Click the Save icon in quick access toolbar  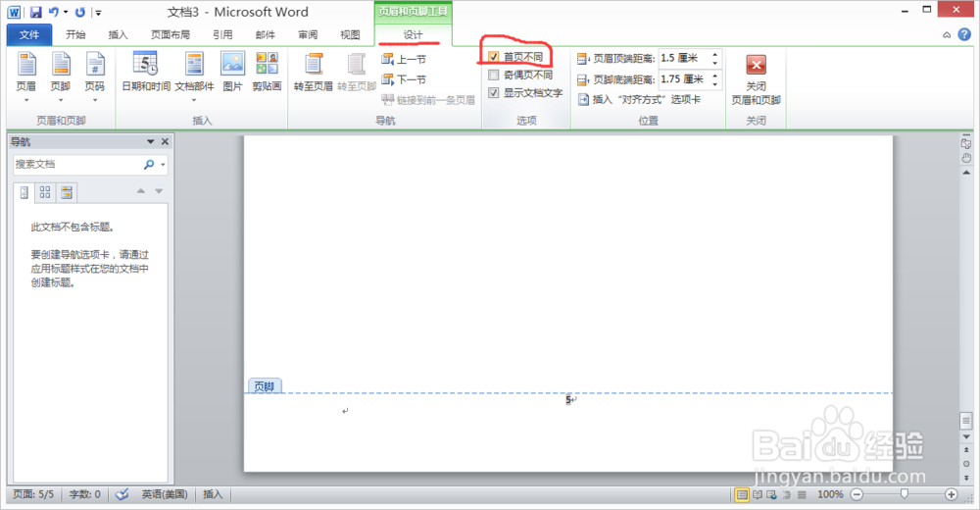[36, 12]
